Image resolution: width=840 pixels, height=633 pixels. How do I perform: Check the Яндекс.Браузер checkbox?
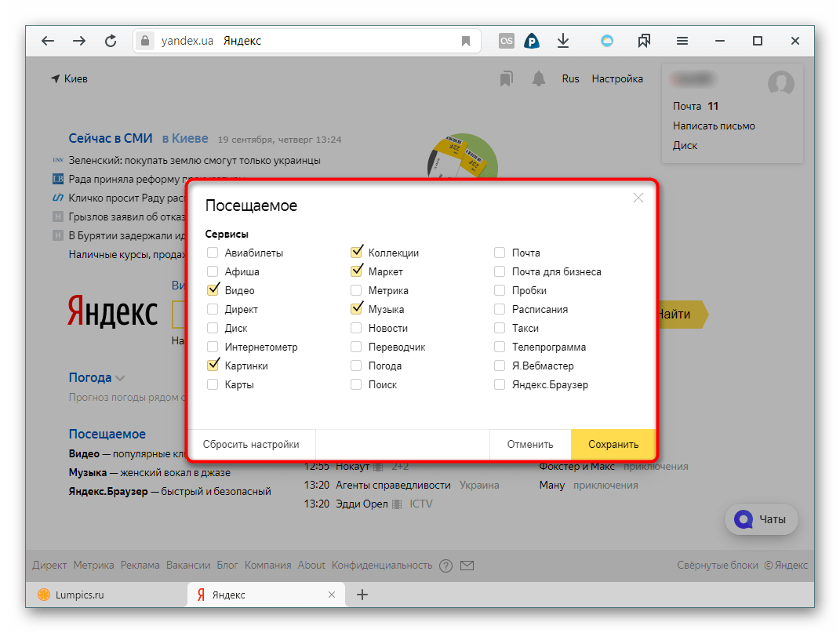(500, 384)
